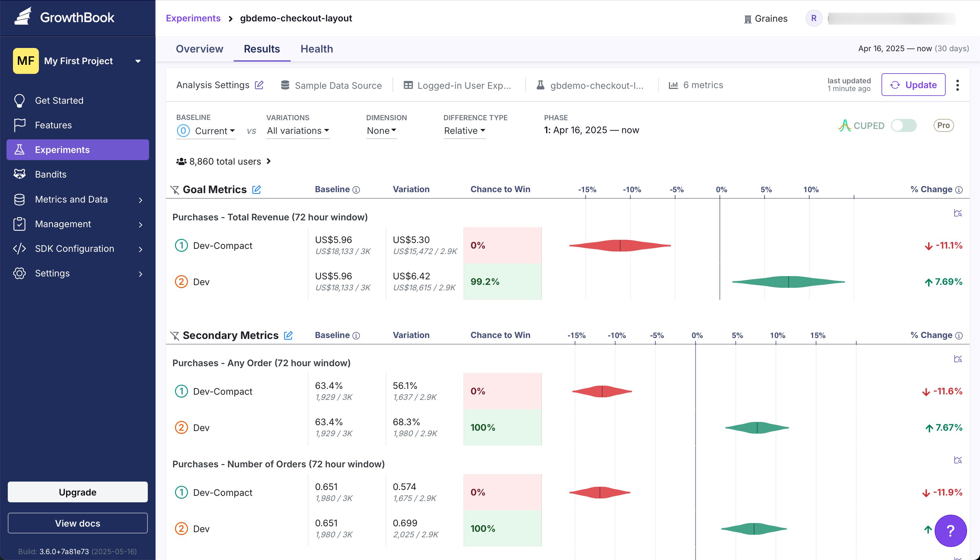Click the Update button

(x=914, y=85)
